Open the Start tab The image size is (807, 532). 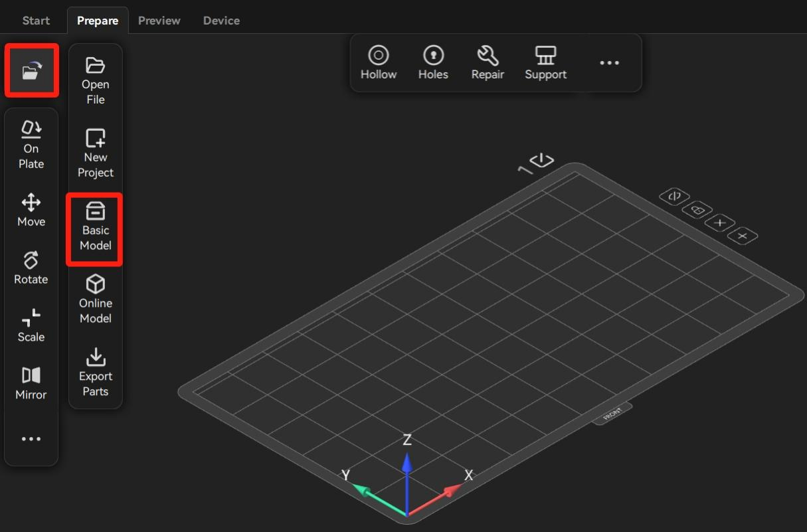(36, 21)
